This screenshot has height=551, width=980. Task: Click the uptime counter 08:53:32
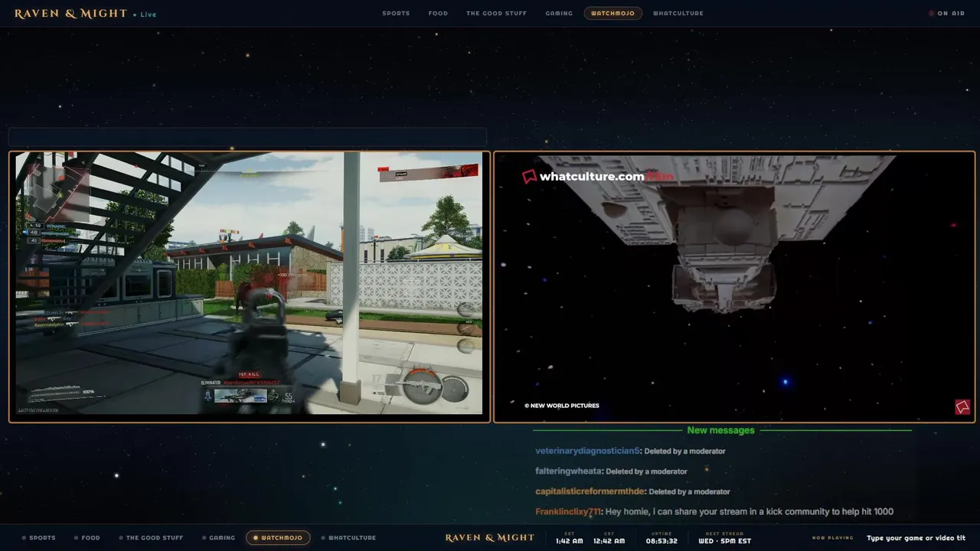[661, 538]
